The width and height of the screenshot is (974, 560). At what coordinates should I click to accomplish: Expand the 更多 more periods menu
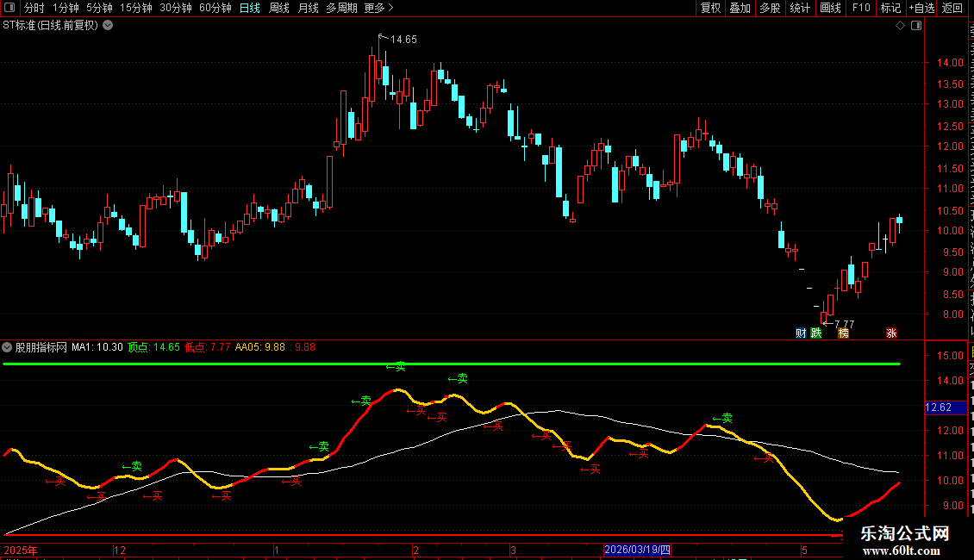pyautogui.click(x=378, y=8)
